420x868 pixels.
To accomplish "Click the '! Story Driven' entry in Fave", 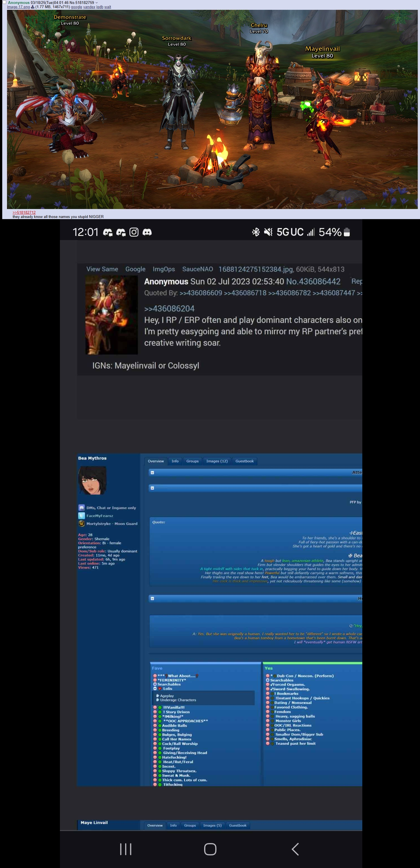I will coord(176,712).
